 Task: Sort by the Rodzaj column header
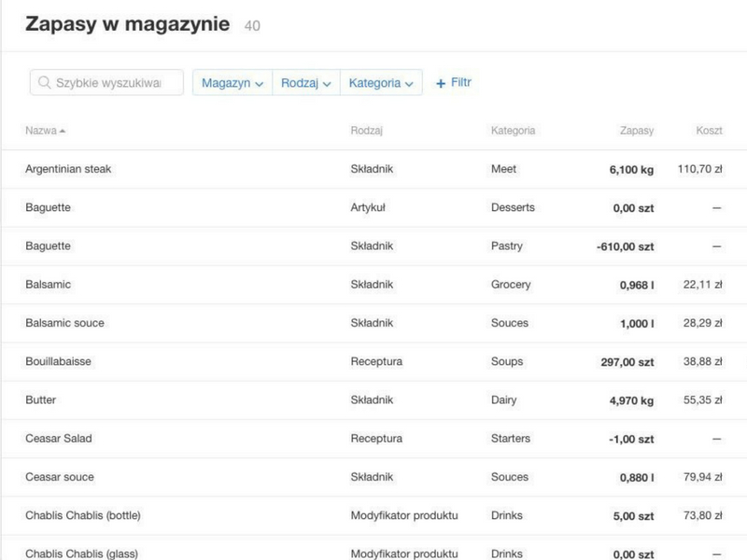pyautogui.click(x=366, y=131)
